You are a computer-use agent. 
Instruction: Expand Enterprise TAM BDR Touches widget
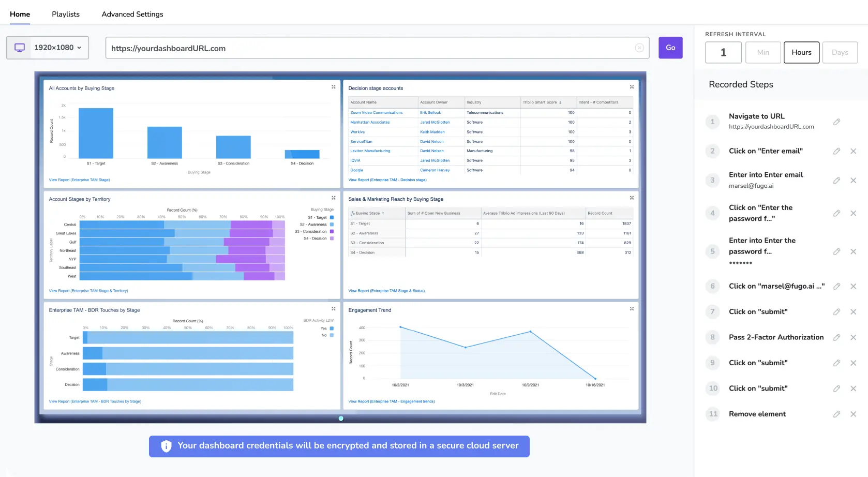point(334,309)
